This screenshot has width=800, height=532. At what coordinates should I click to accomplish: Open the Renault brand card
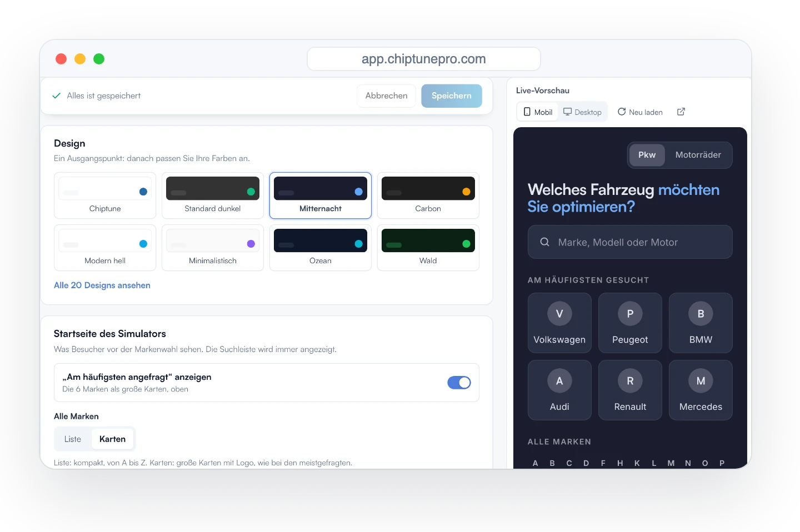630,390
